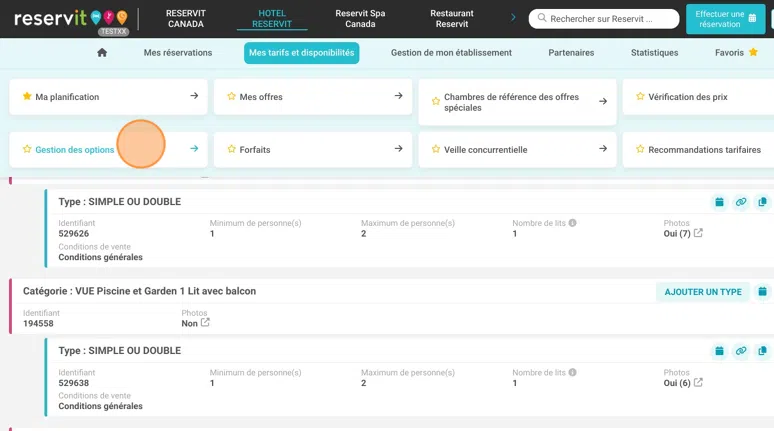
Task: Expand more establishments with top chevron
Action: [513, 18]
